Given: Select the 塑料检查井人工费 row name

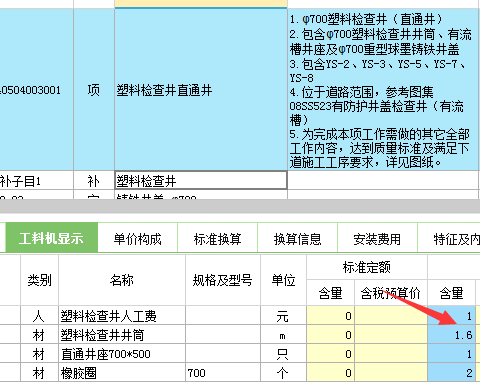Looking at the screenshot, I should 122,315.
